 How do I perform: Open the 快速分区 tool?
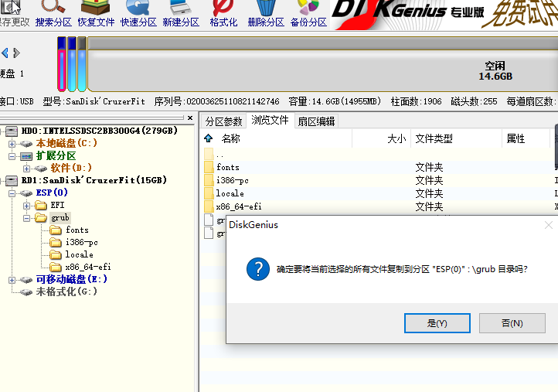[138, 14]
